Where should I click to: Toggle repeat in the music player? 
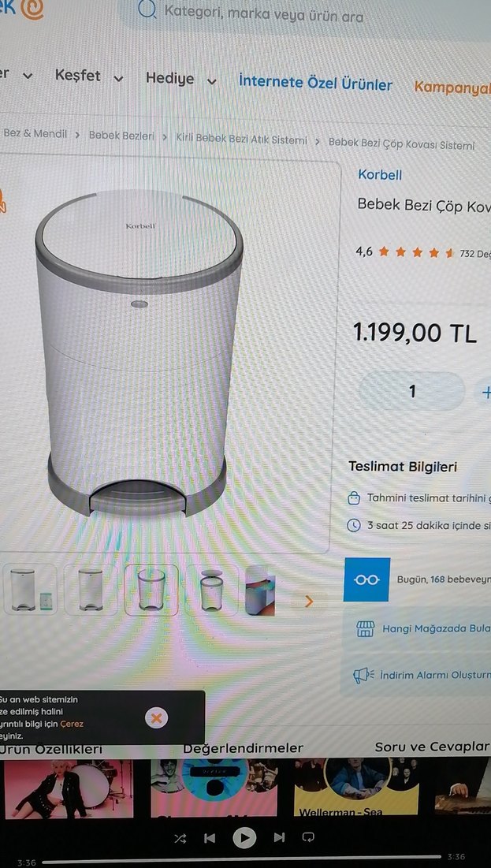pyautogui.click(x=310, y=837)
